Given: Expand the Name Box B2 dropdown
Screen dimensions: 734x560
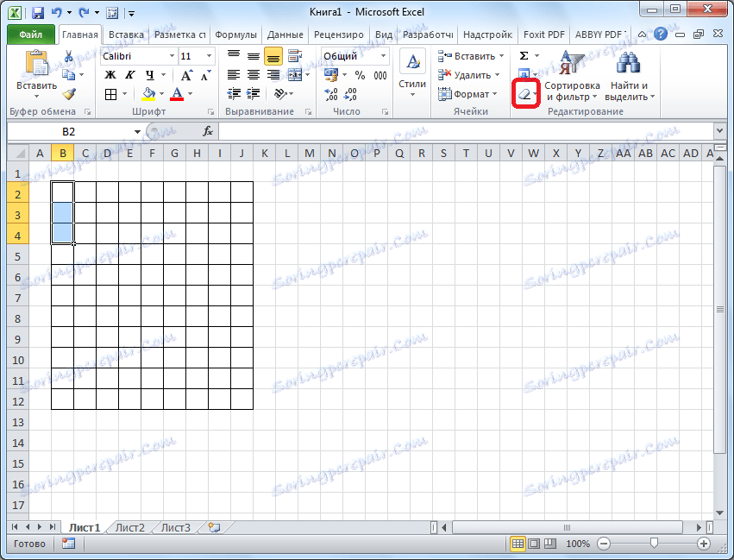Looking at the screenshot, I should 137,131.
